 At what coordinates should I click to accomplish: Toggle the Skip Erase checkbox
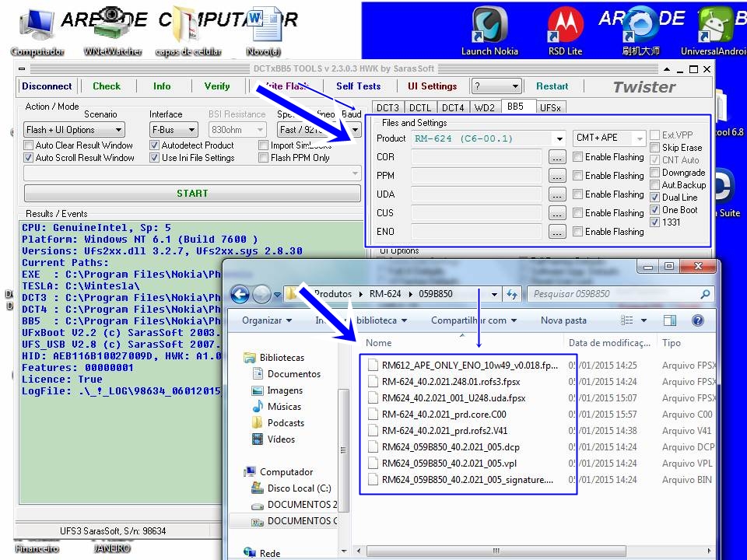click(655, 148)
